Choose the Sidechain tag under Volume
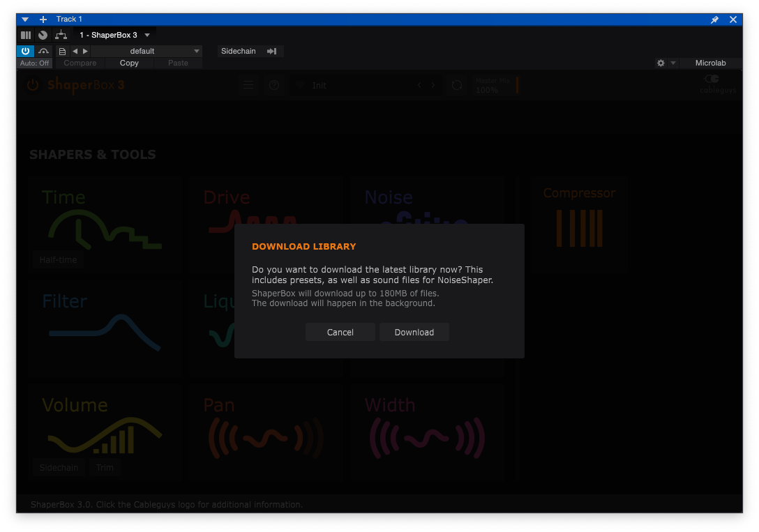Viewport: 759px width, 532px height. click(59, 468)
